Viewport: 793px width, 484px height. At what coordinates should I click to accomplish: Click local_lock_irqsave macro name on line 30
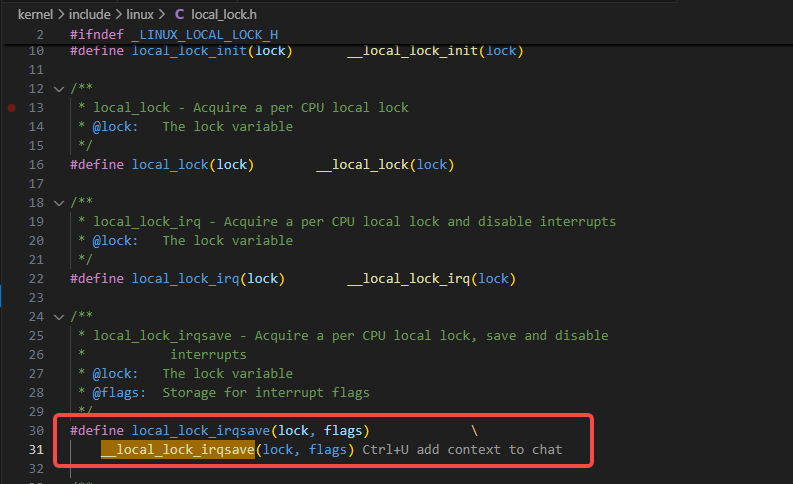tap(201, 431)
